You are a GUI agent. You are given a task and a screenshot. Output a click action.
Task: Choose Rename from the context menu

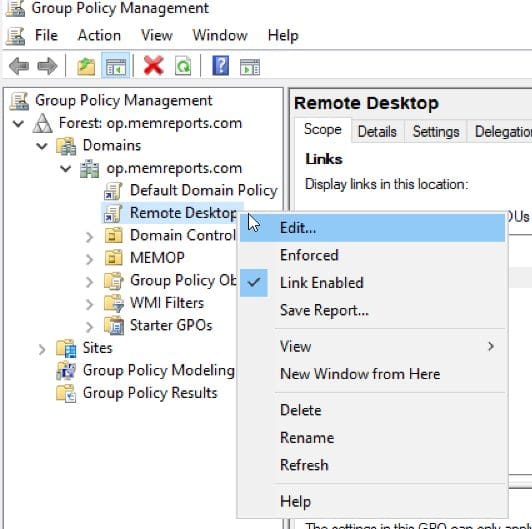[372, 438]
